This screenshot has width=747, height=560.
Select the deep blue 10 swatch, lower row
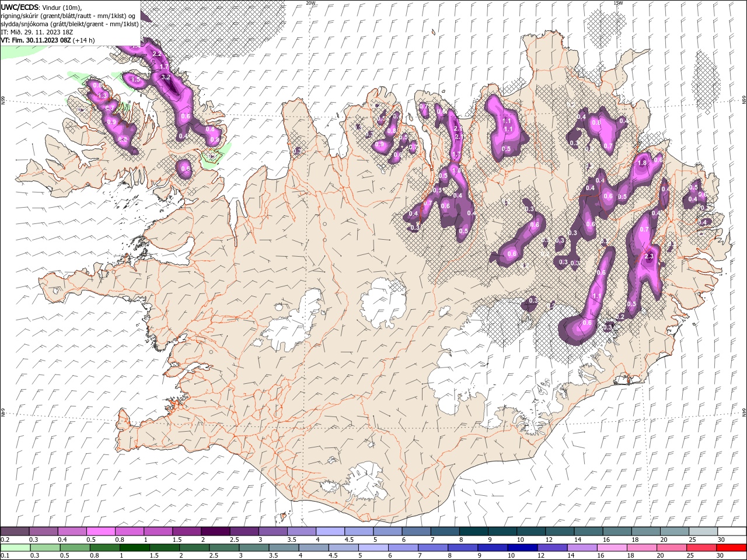[522, 548]
